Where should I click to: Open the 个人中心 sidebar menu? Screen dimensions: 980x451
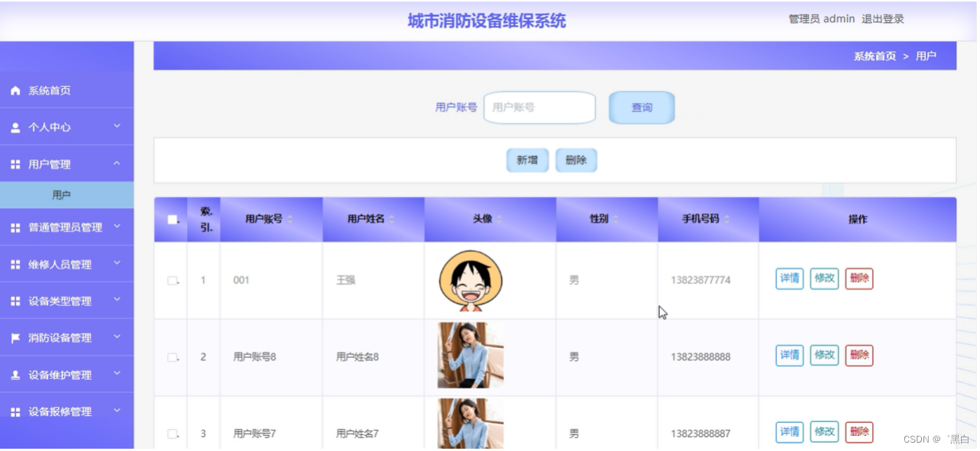coord(66,127)
